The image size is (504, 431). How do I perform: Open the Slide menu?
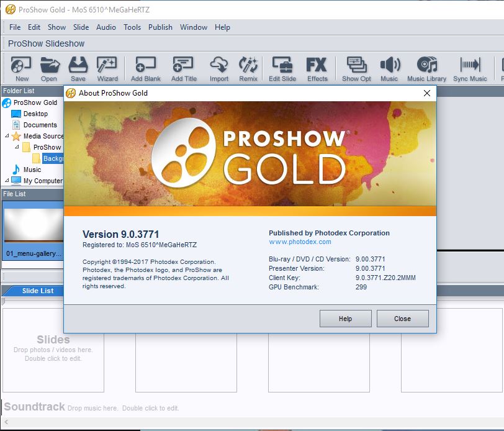(x=81, y=27)
